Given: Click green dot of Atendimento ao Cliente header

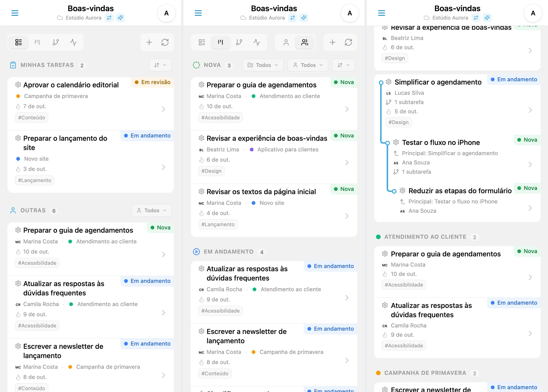Looking at the screenshot, I should click(378, 237).
